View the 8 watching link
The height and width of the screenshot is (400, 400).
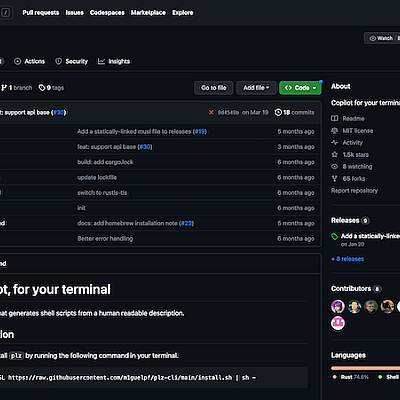tap(357, 167)
